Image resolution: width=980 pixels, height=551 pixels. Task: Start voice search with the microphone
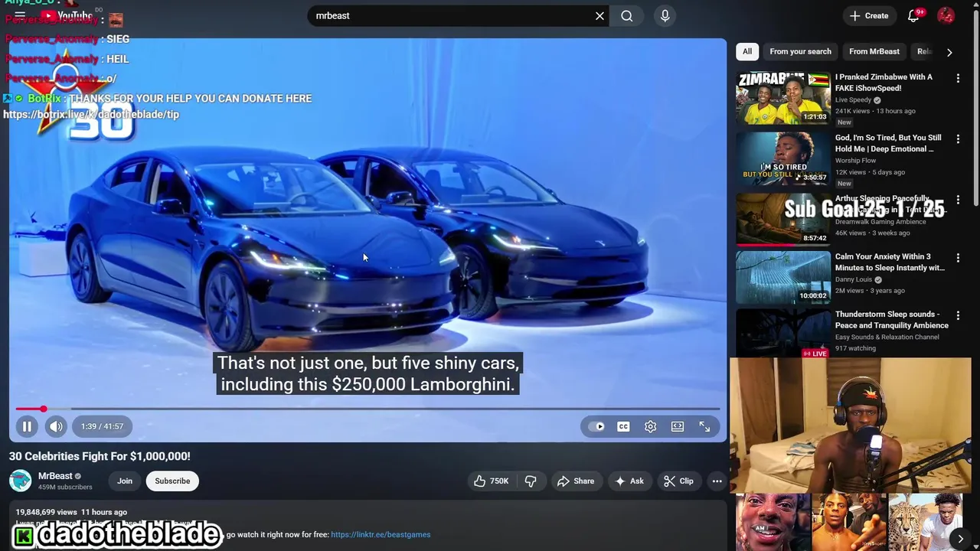(x=665, y=15)
